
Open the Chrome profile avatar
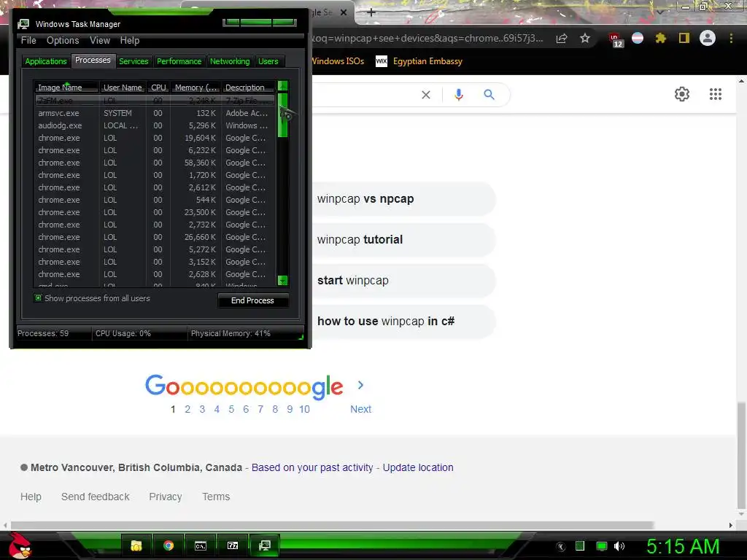coord(708,38)
